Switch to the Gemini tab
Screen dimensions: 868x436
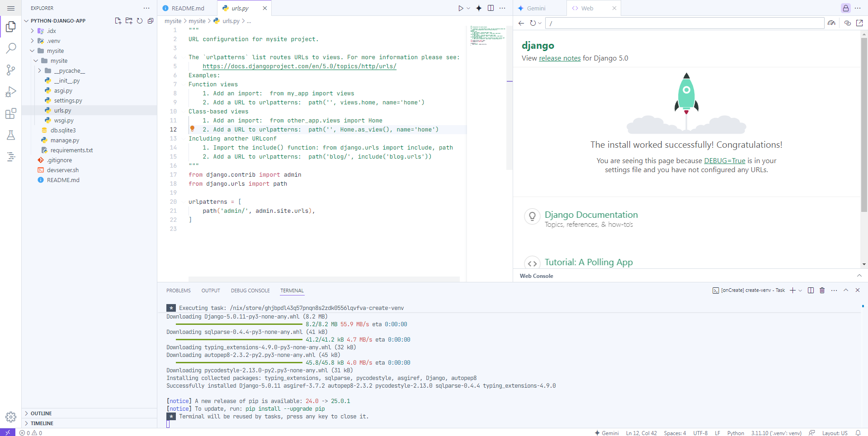[x=540, y=8]
